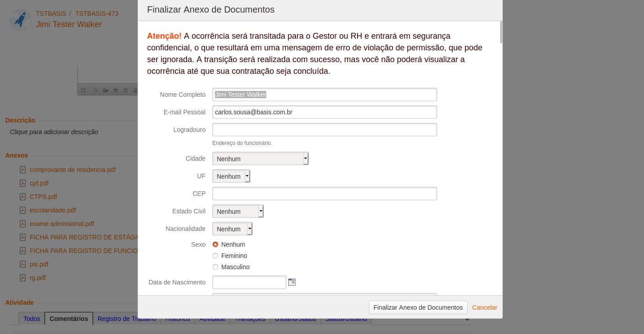This screenshot has width=644, height=334.
Task: Click into the Logradouro text field
Action: [324, 130]
